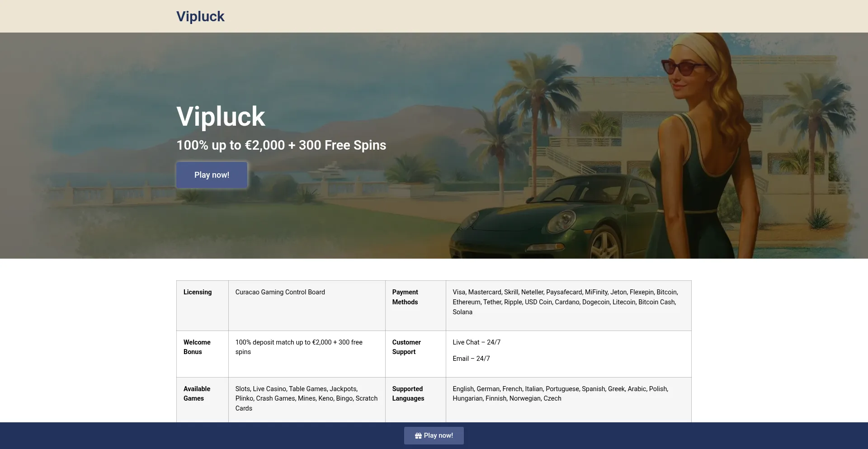The image size is (868, 449).
Task: Click the languages list starting with English
Action: [x=561, y=393]
